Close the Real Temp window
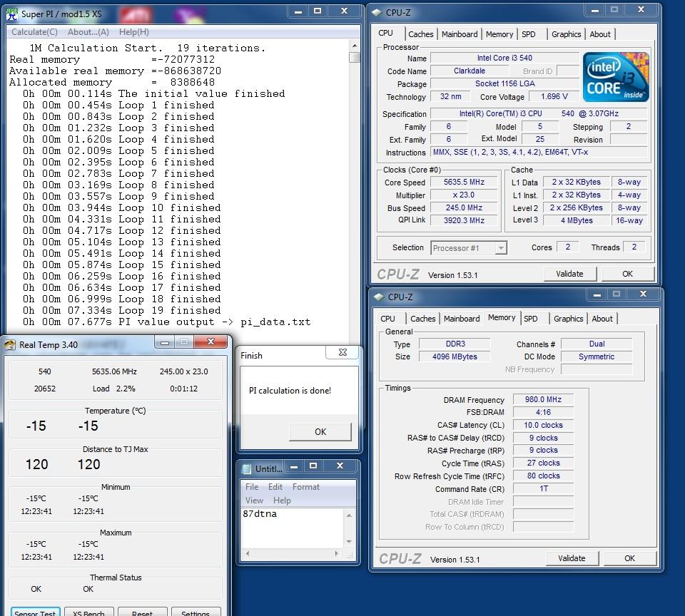The width and height of the screenshot is (685, 616). click(210, 342)
